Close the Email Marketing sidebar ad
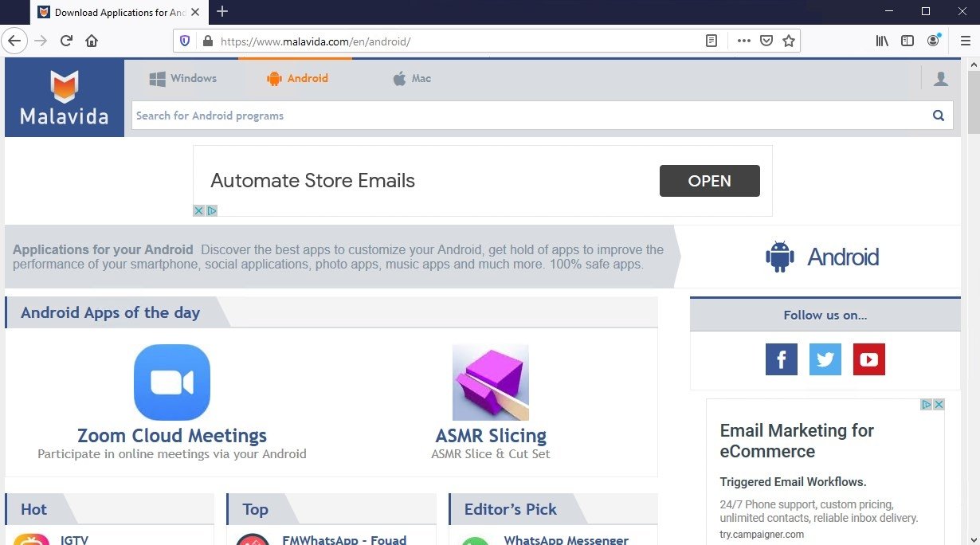980x545 pixels. (x=939, y=405)
